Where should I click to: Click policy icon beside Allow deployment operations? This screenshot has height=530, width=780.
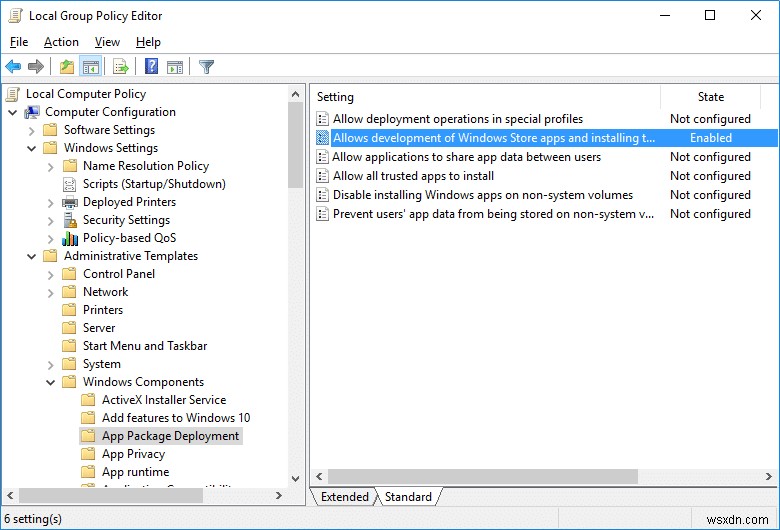[x=322, y=119]
